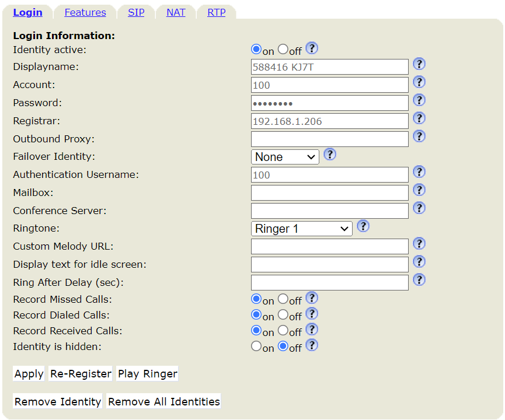Turn Record Missed Calls on
Viewport: 505px width, 420px height.
tap(256, 299)
